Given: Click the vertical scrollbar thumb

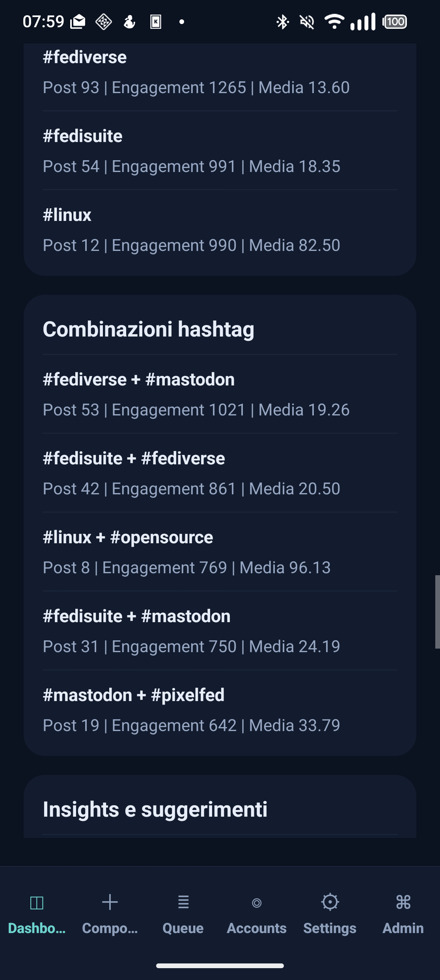Looking at the screenshot, I should pos(437,612).
